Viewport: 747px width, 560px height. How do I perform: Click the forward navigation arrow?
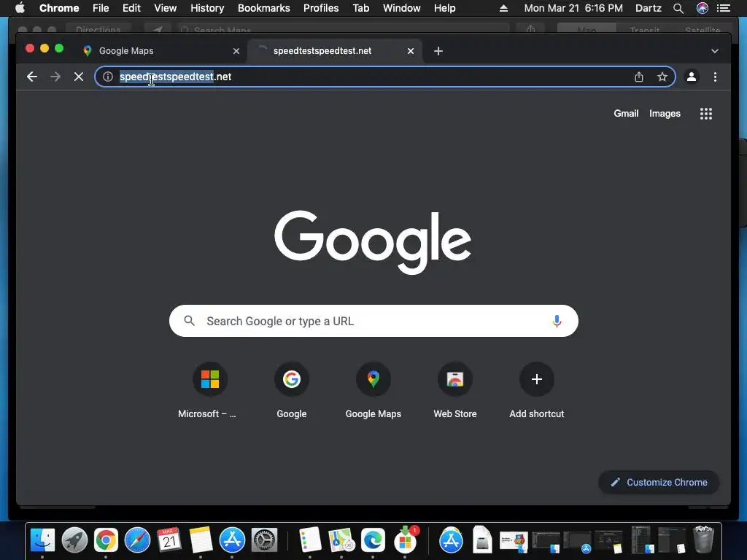[x=55, y=77]
